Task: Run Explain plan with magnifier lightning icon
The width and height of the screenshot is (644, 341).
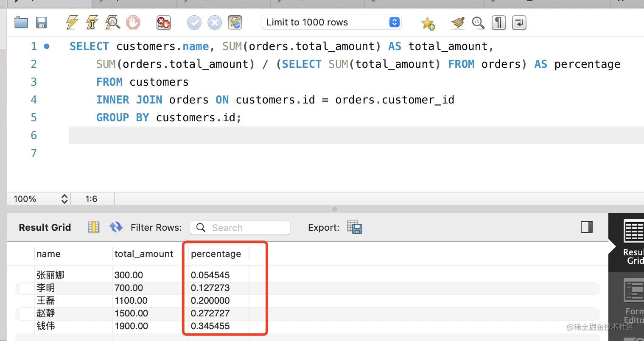Action: point(112,22)
